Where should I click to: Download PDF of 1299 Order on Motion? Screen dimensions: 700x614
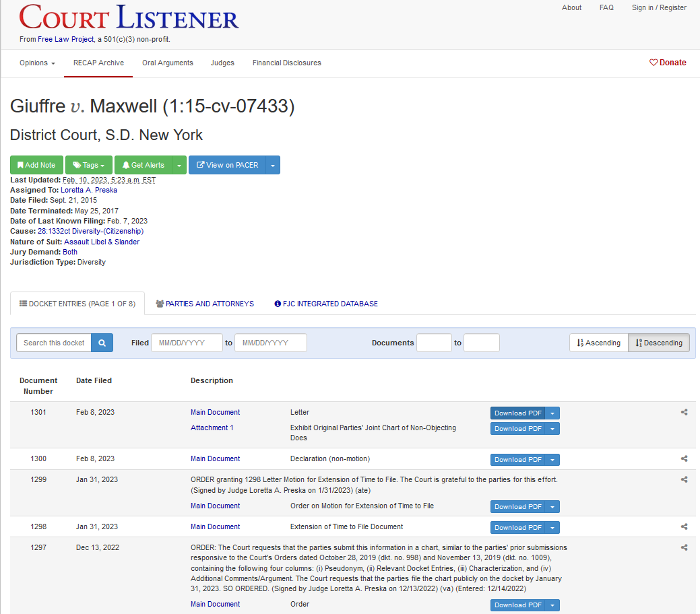click(518, 507)
